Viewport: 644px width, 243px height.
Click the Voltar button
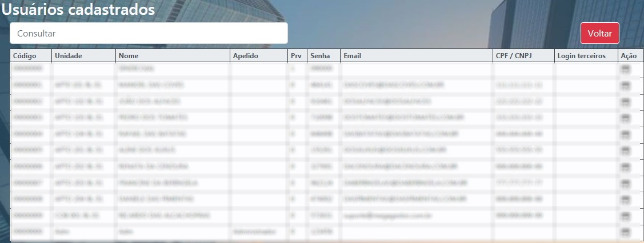[599, 33]
